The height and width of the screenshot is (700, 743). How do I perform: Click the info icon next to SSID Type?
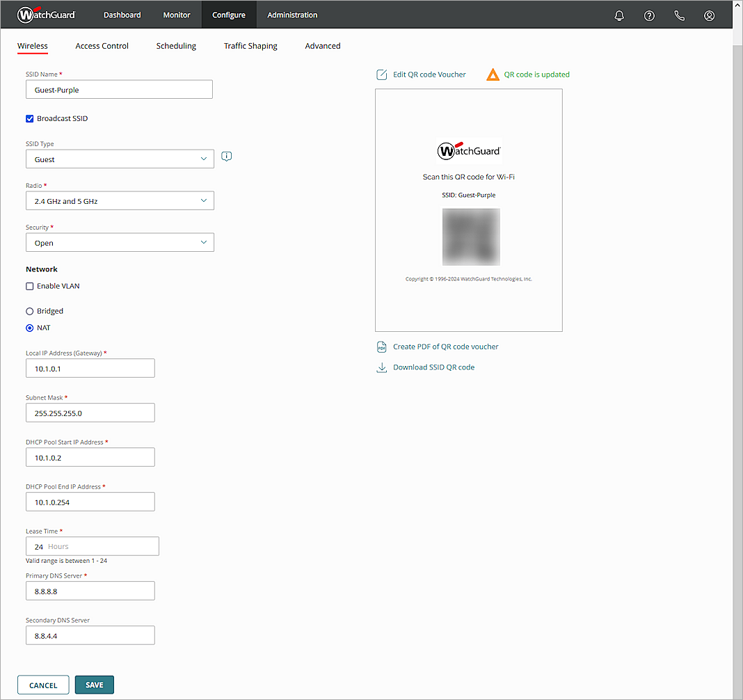pyautogui.click(x=226, y=156)
